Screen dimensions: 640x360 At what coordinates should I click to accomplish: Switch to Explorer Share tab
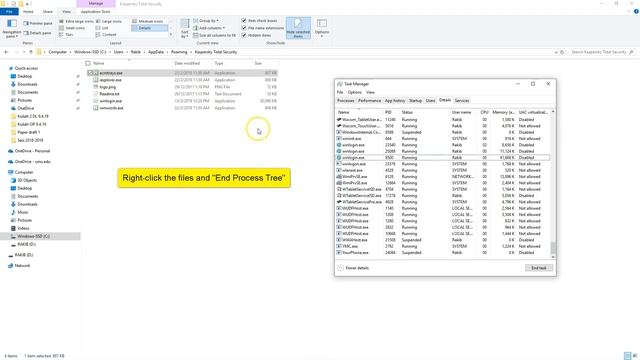coord(48,12)
